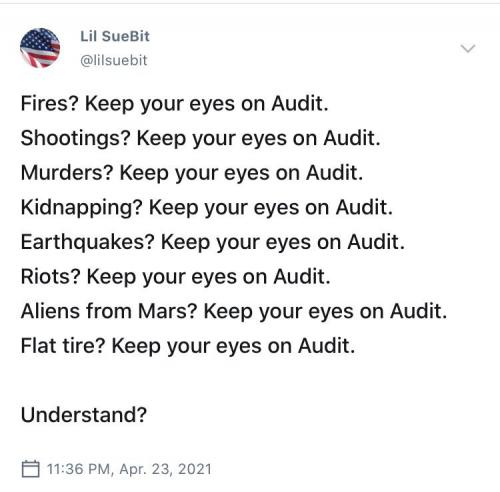Click the Understand? closing line
Screen dimensions: 500x492
(x=84, y=415)
